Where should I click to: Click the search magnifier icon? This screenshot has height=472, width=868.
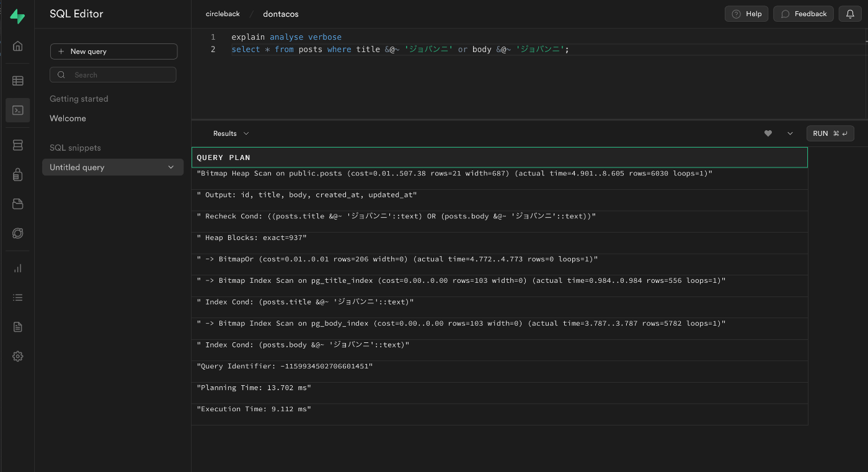coord(61,75)
